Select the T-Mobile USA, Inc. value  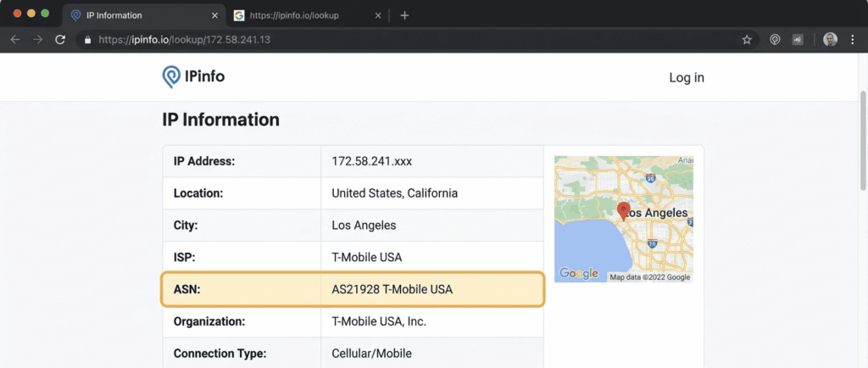[379, 321]
